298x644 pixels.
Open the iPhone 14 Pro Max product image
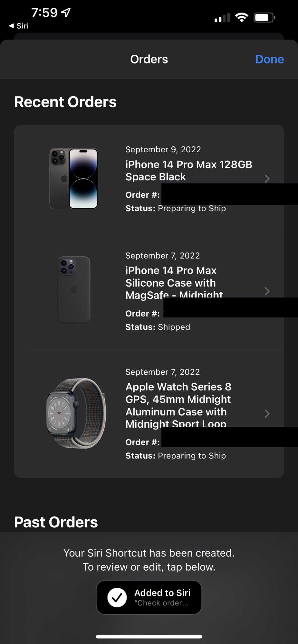(x=73, y=179)
